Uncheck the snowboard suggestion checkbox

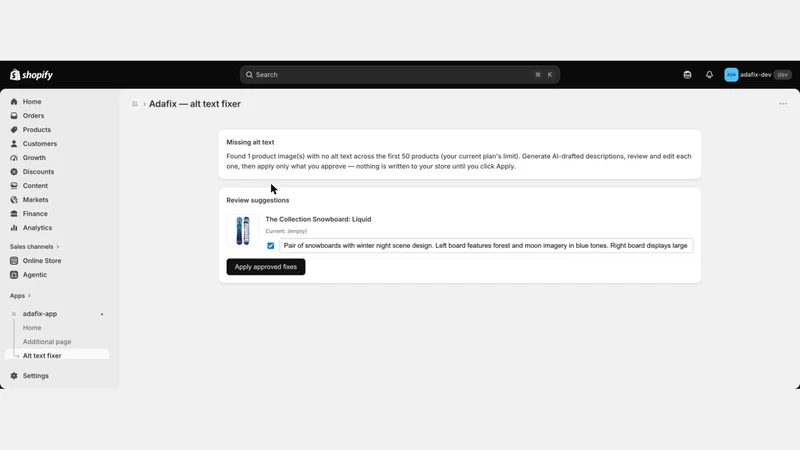pyautogui.click(x=270, y=246)
